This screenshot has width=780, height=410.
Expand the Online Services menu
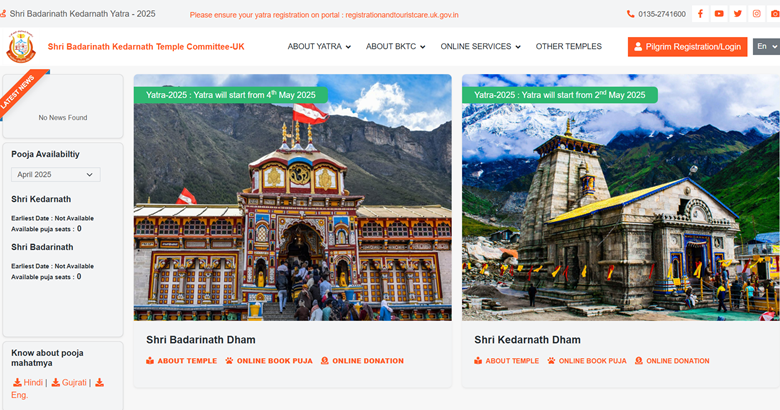pos(481,46)
